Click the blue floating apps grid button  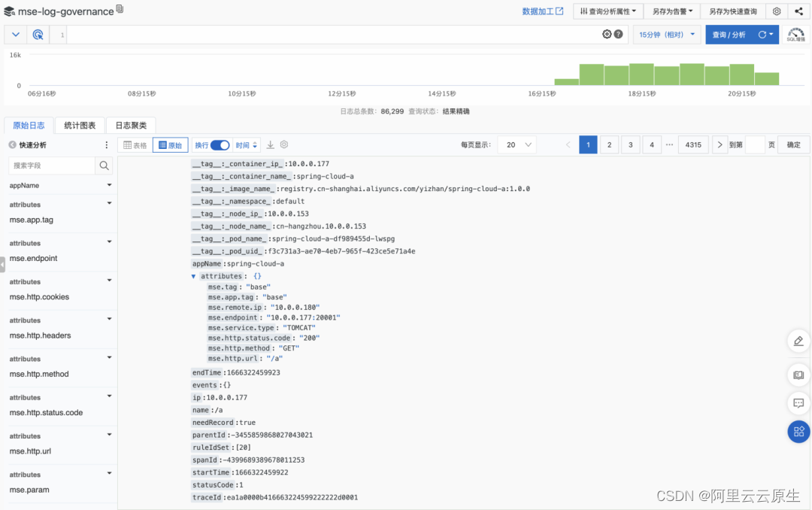tap(798, 431)
